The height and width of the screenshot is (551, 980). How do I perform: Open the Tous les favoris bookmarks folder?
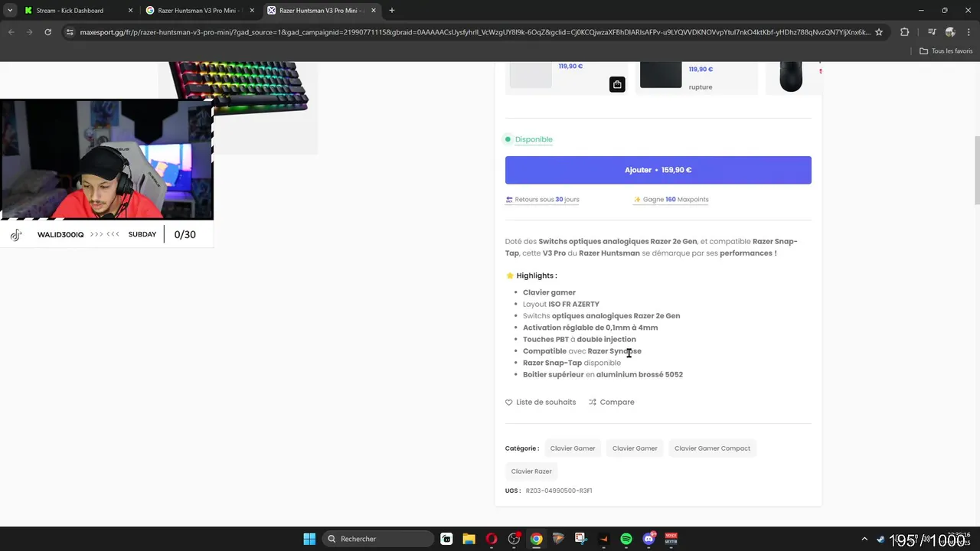[946, 51]
